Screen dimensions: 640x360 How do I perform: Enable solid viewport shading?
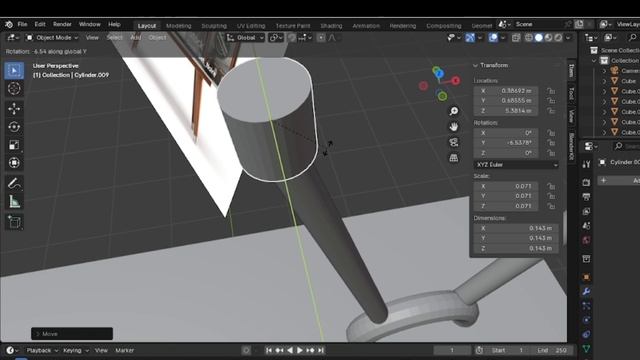pyautogui.click(x=539, y=38)
